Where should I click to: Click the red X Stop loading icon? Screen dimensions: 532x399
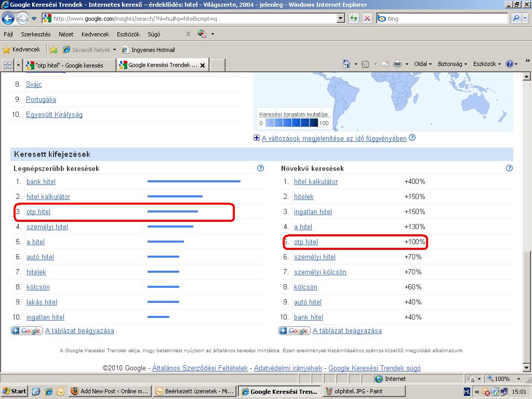tap(367, 18)
